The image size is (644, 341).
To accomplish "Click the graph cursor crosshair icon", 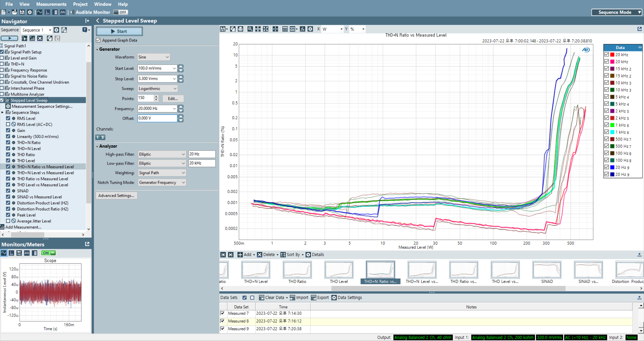I will 275,29.
